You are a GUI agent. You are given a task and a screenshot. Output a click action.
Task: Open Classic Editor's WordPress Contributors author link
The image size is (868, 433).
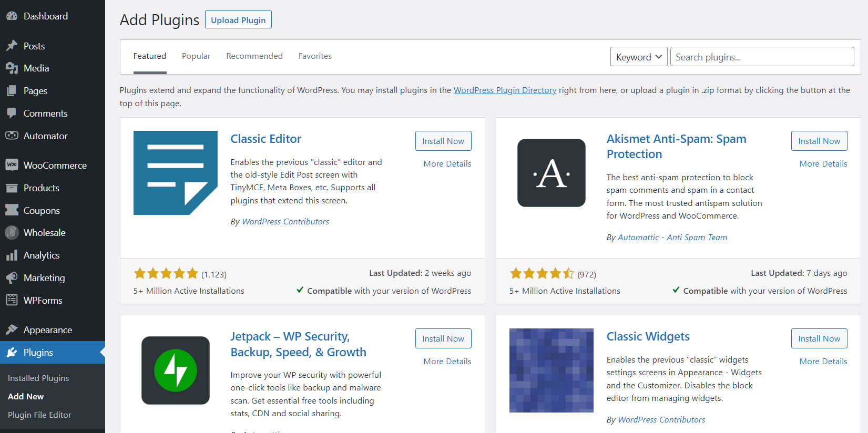pyautogui.click(x=285, y=222)
